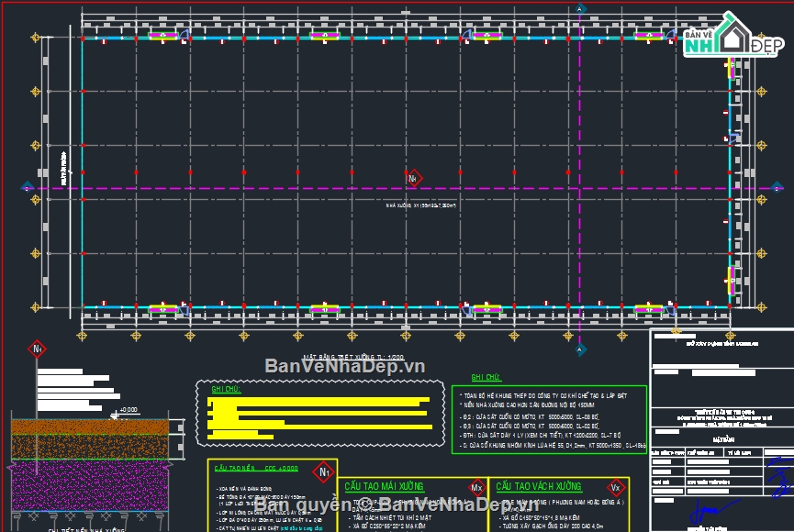Click the blue section arrow at left end of axis
The image size is (794, 532).
pos(25,188)
